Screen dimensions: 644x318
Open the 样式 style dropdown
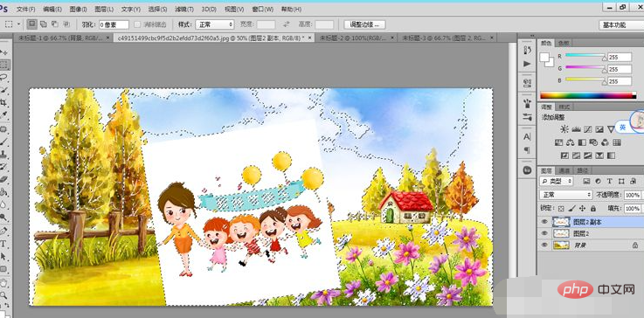215,24
